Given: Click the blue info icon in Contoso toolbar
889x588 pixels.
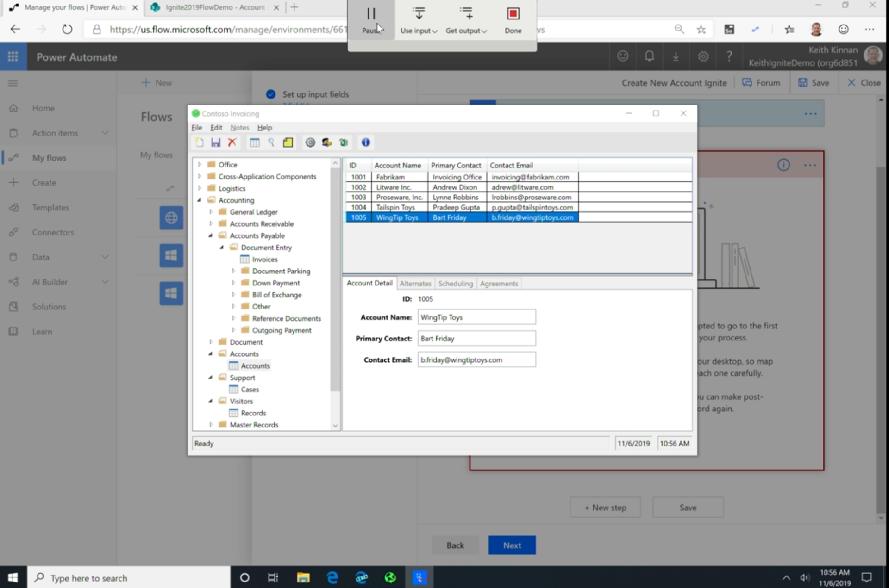Looking at the screenshot, I should click(366, 142).
